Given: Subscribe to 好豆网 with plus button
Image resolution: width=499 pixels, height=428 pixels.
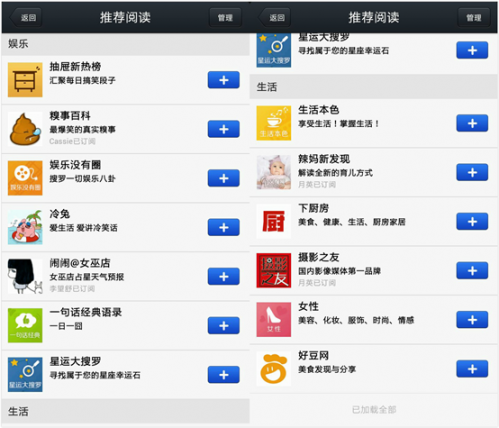Looking at the screenshot, I should 472,369.
